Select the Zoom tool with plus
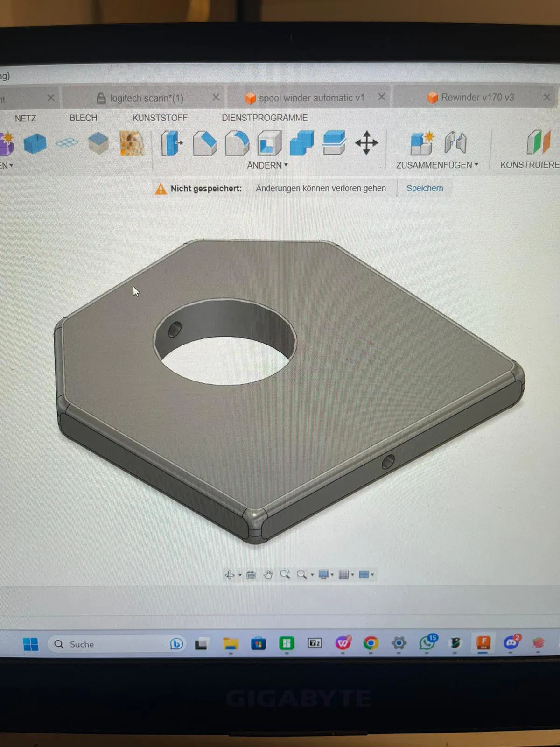Viewport: 560px width, 747px height. 285,574
